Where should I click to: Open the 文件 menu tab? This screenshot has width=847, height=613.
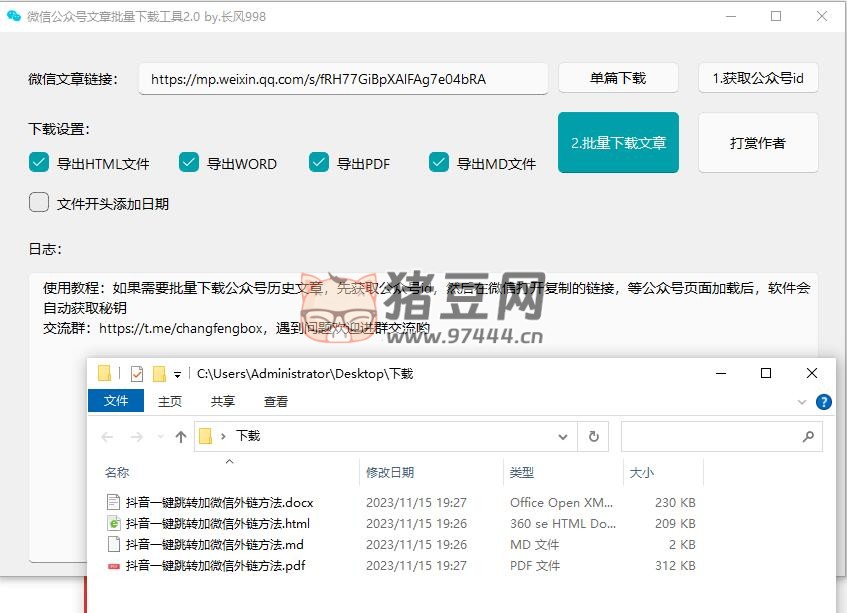click(x=116, y=401)
